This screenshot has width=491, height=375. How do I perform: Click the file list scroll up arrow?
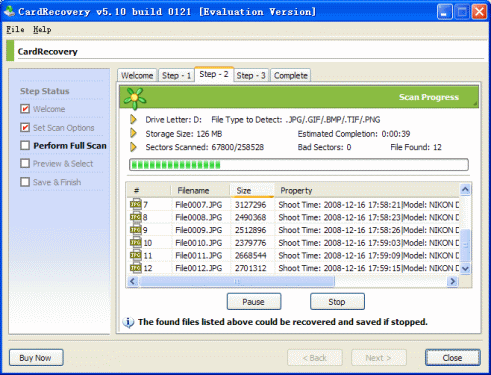465,190
